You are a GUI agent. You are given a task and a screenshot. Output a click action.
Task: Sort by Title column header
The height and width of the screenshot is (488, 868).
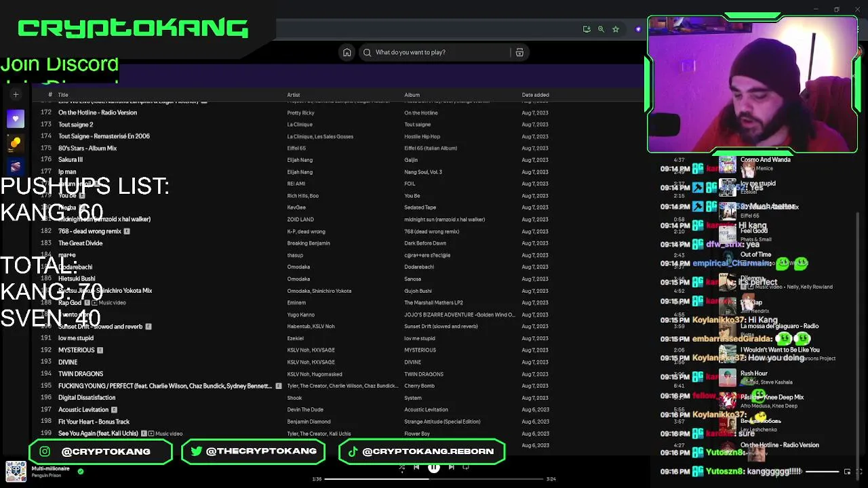pos(63,95)
